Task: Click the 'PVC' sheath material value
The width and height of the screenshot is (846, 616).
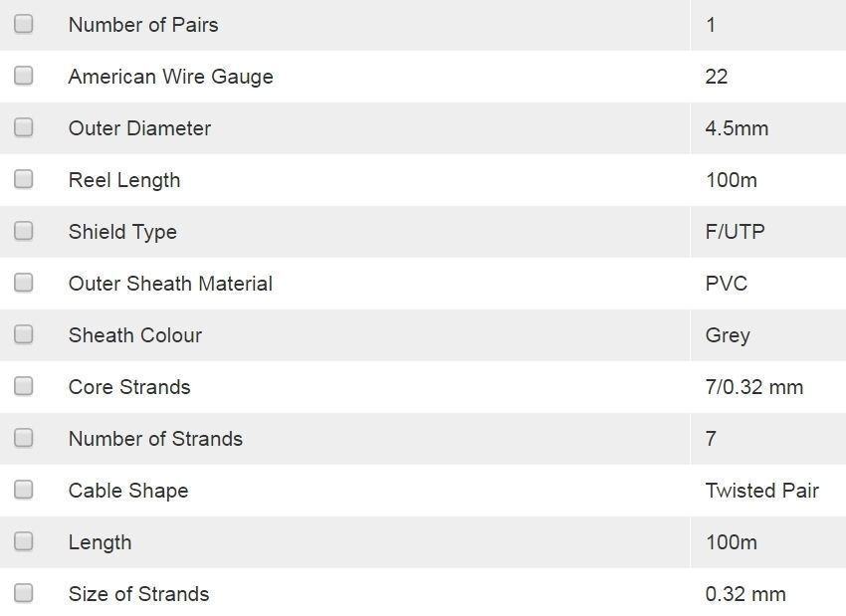Action: (x=726, y=284)
